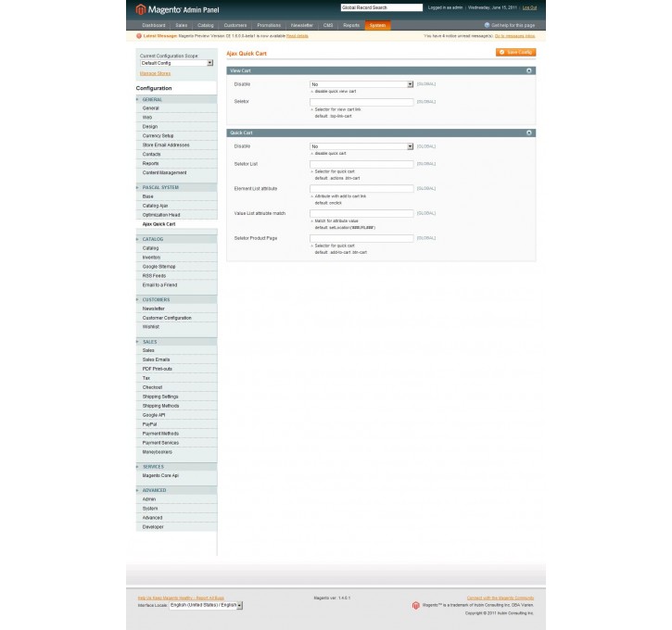The image size is (672, 630).
Task: Open RSS Feeds in sidebar
Action: pyautogui.click(x=176, y=276)
